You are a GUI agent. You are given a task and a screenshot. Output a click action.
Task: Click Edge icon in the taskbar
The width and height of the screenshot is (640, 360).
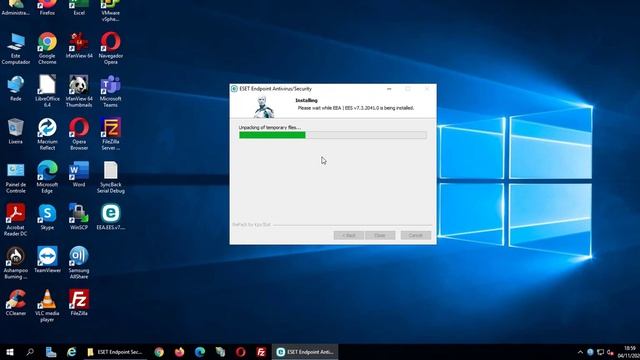coord(200,352)
